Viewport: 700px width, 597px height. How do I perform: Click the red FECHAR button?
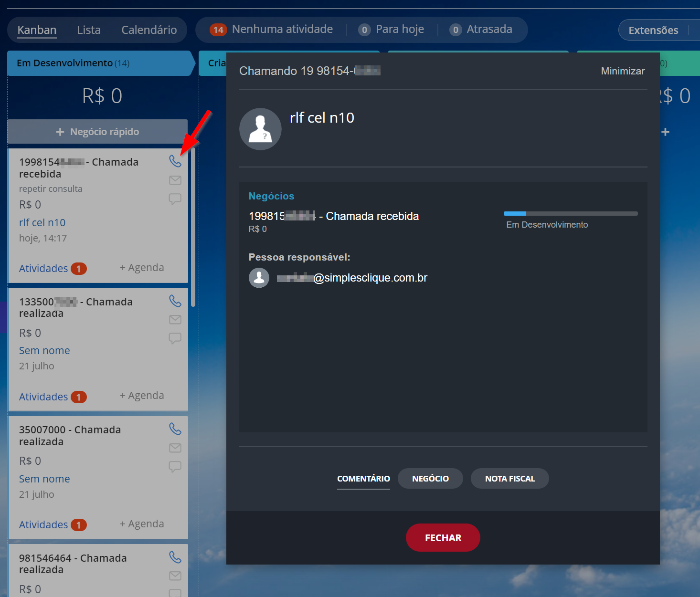pos(443,538)
